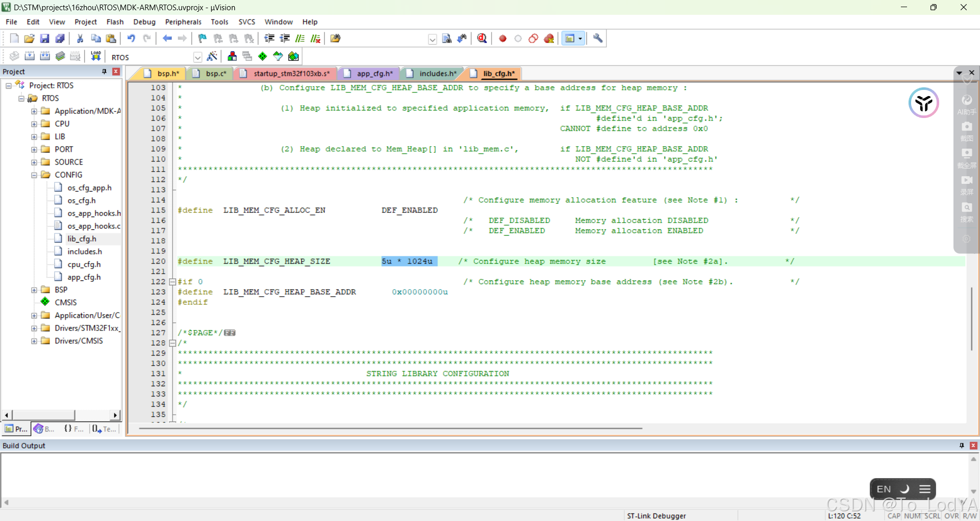
Task: Toggle auto-hide pin on Build Output
Action: point(962,445)
